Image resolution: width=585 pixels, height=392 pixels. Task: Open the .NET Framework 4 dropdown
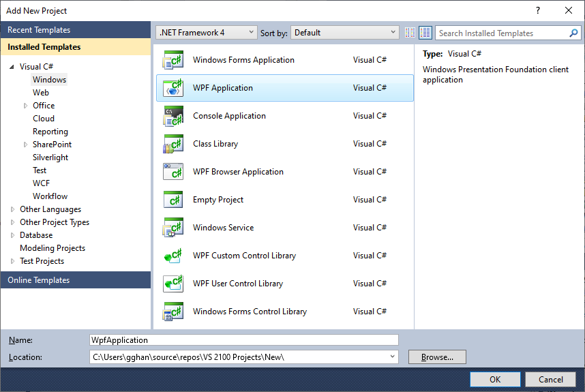[x=206, y=33]
